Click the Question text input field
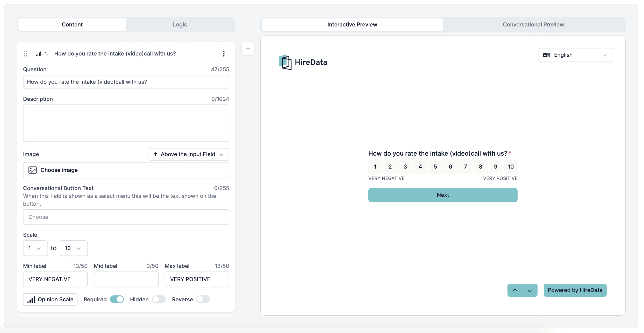Screen dimensions: 644x333 (126, 82)
